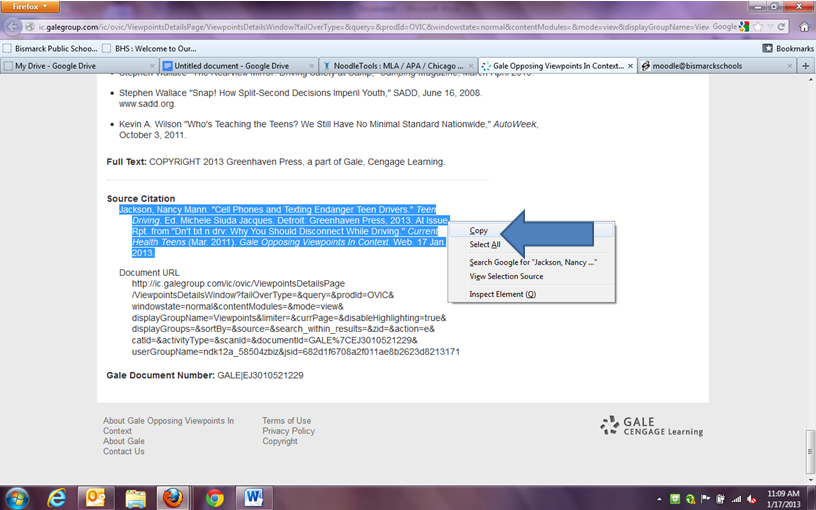Click the scrollbar down arrow
Viewport: 816px width, 510px height.
(x=811, y=479)
